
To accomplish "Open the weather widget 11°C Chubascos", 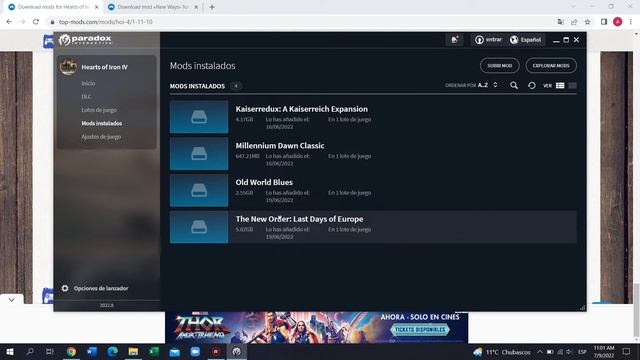I will (502, 352).
